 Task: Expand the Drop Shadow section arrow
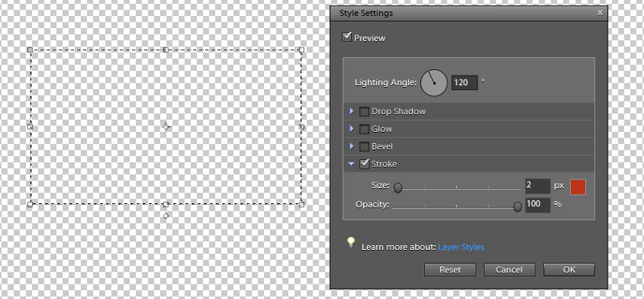352,111
